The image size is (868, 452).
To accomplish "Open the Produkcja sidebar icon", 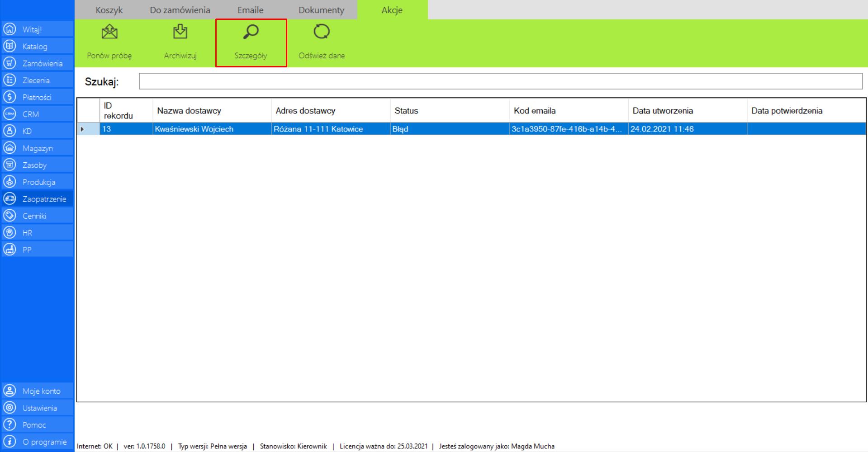I will (x=9, y=182).
